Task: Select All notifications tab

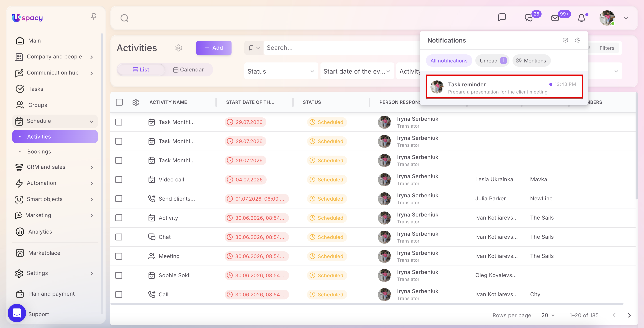Action: point(449,61)
